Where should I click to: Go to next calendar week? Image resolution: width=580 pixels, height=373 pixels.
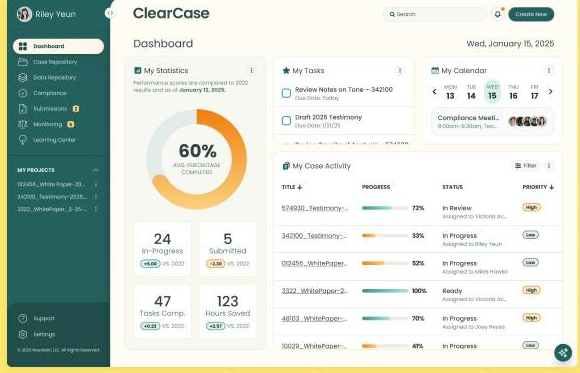[550, 91]
